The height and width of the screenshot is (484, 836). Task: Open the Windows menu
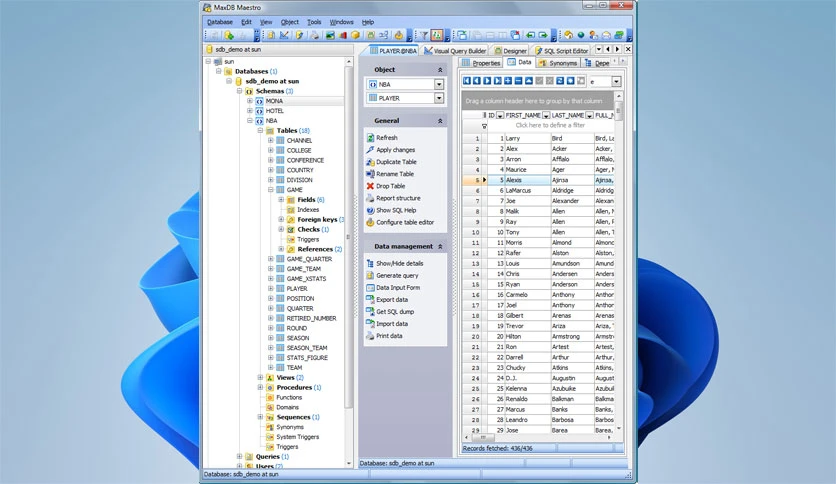coord(341,22)
